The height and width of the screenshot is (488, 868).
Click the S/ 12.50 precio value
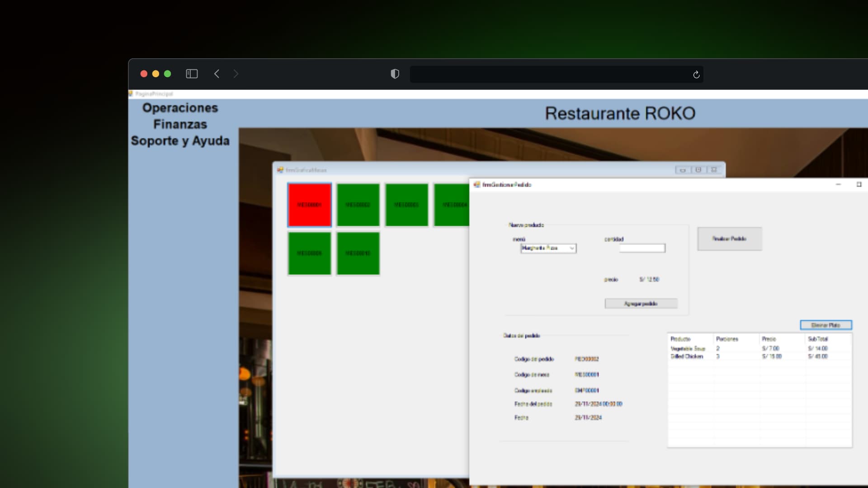click(x=649, y=279)
